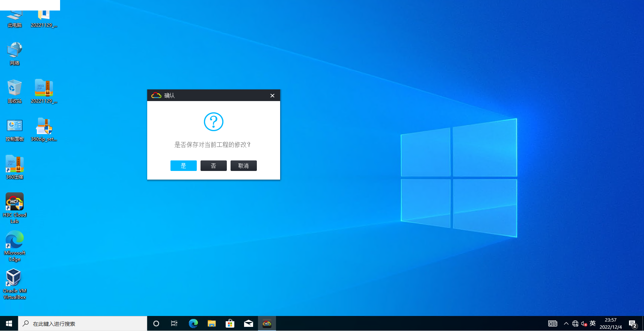This screenshot has width=644, height=331.
Task: Open the clock showing 23:57
Action: click(611, 323)
